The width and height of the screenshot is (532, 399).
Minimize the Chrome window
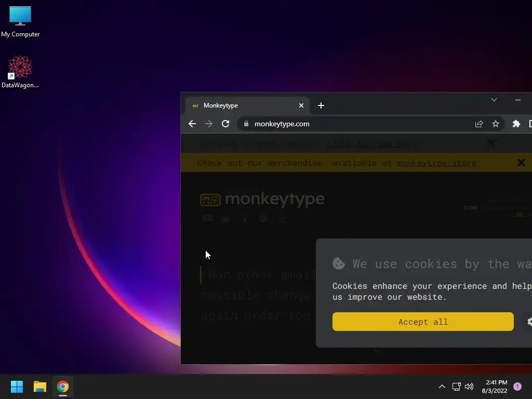(x=518, y=100)
